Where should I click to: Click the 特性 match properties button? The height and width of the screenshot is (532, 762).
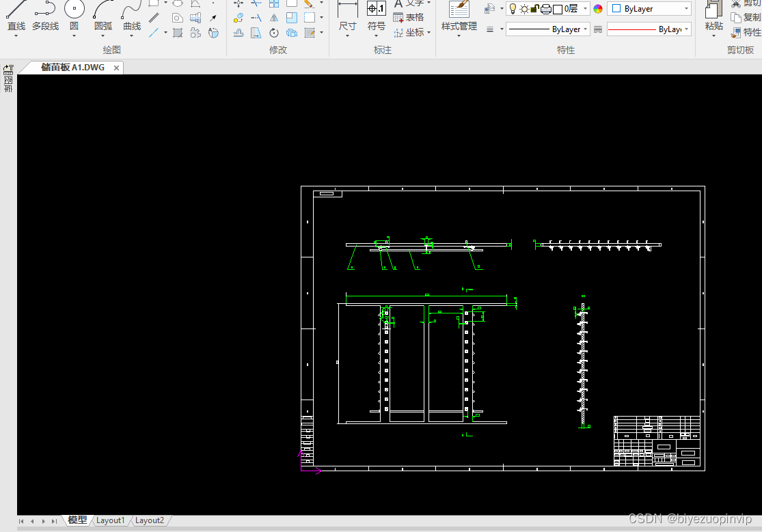(746, 33)
